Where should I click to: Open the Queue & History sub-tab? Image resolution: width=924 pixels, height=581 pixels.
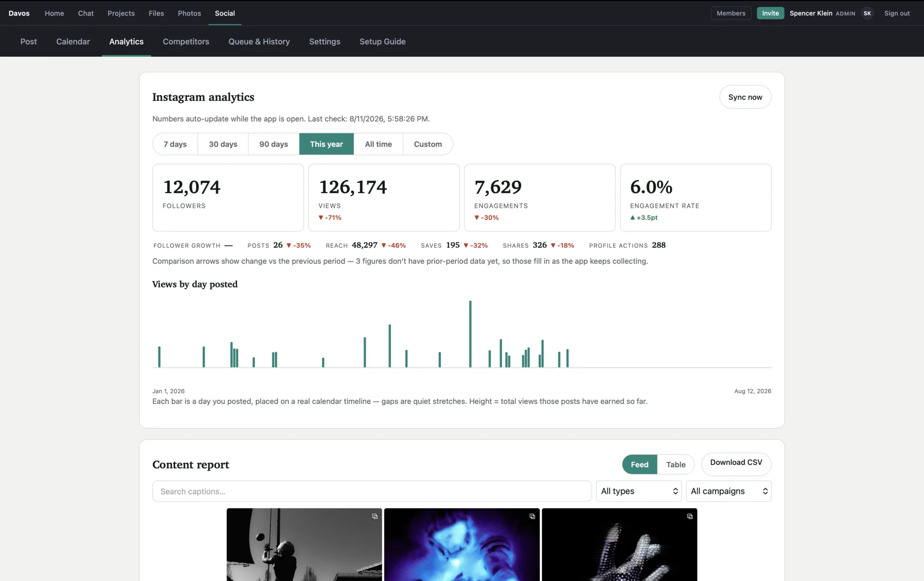[259, 42]
